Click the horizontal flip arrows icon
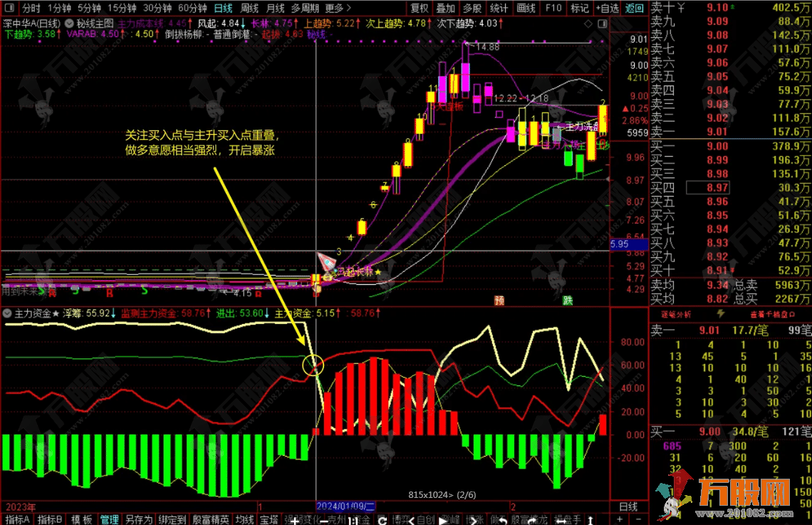Image resolution: width=812 pixels, height=525 pixels. click(561, 520)
